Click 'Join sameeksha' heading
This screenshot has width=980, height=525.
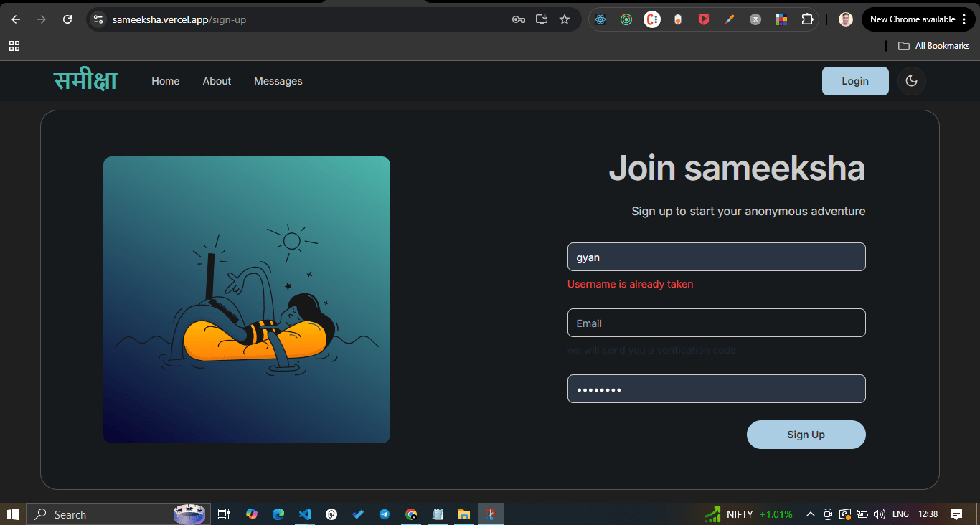tap(737, 169)
